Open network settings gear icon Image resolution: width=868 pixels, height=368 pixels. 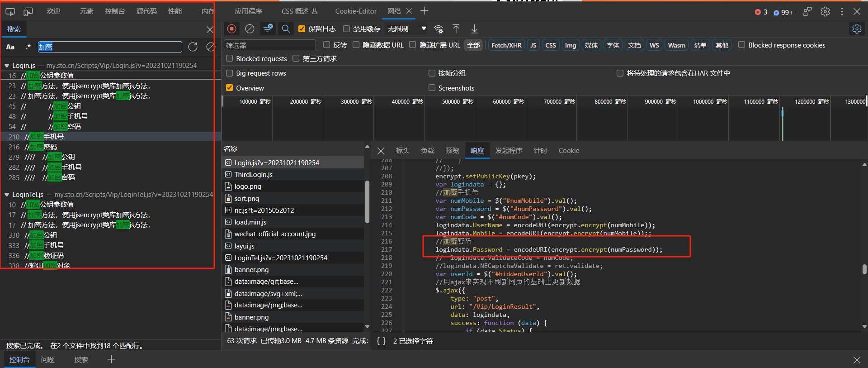tap(857, 29)
